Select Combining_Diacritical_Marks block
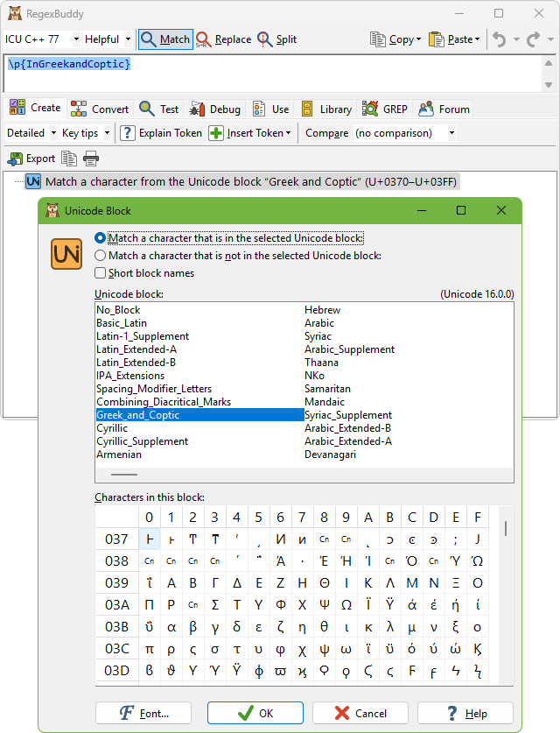This screenshot has width=560, height=733. 164,402
